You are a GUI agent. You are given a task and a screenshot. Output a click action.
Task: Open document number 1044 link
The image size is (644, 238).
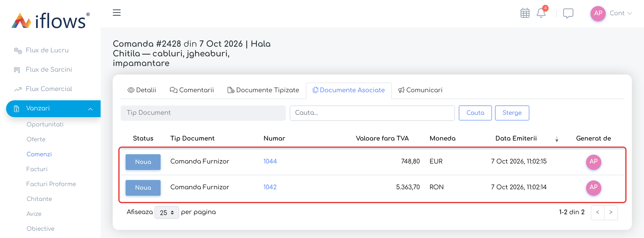pos(270,161)
